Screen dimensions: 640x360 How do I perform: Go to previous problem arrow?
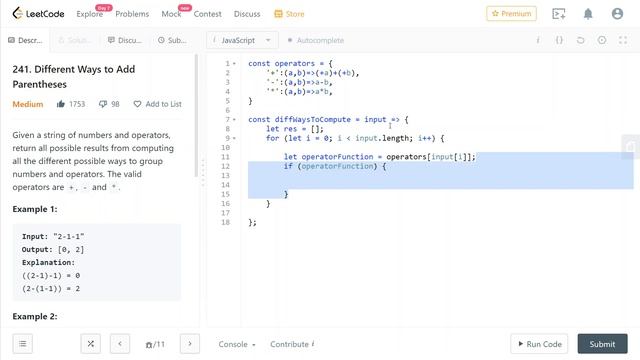(x=120, y=344)
